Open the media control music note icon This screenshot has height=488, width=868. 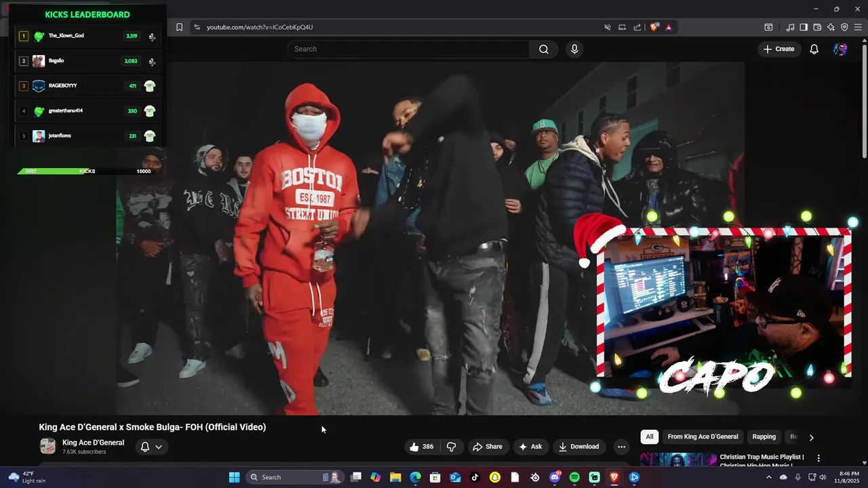790,27
